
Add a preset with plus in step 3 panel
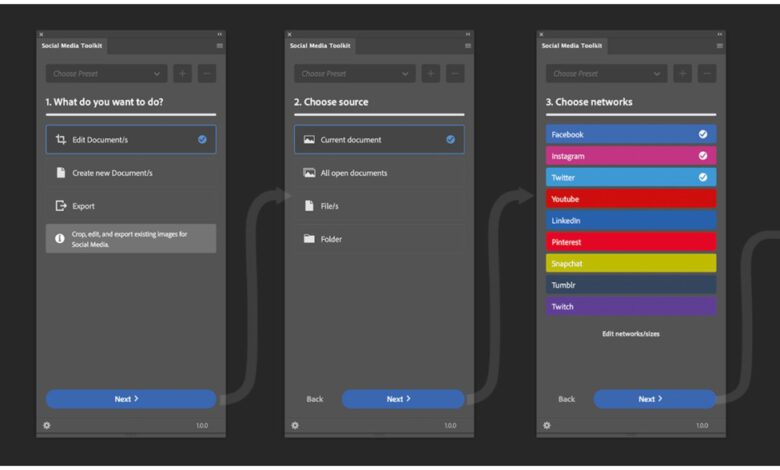(x=682, y=74)
